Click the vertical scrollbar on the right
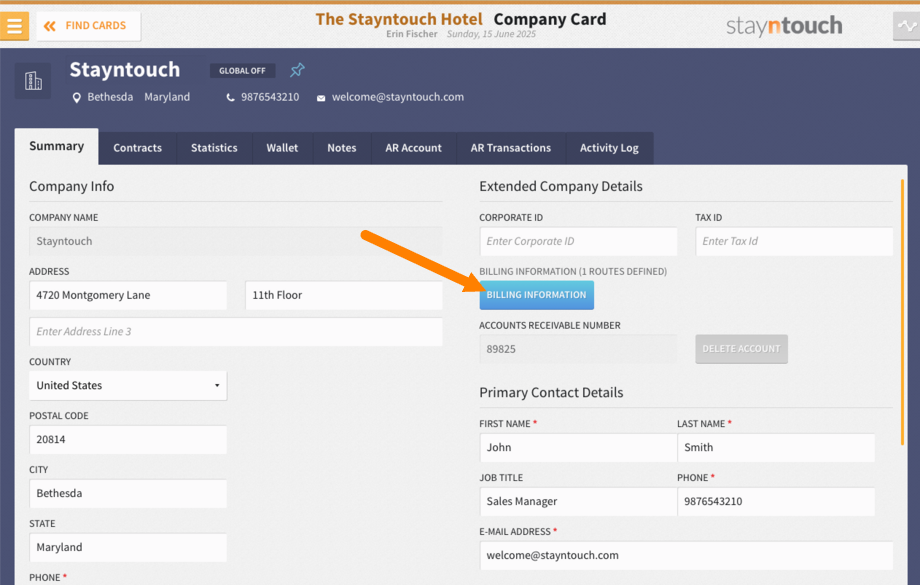The height and width of the screenshot is (585, 920). 902,312
